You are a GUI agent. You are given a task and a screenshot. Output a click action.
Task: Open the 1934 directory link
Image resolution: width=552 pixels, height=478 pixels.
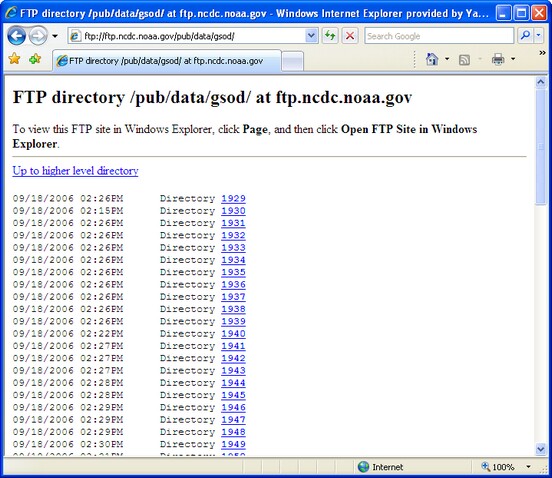point(233,260)
